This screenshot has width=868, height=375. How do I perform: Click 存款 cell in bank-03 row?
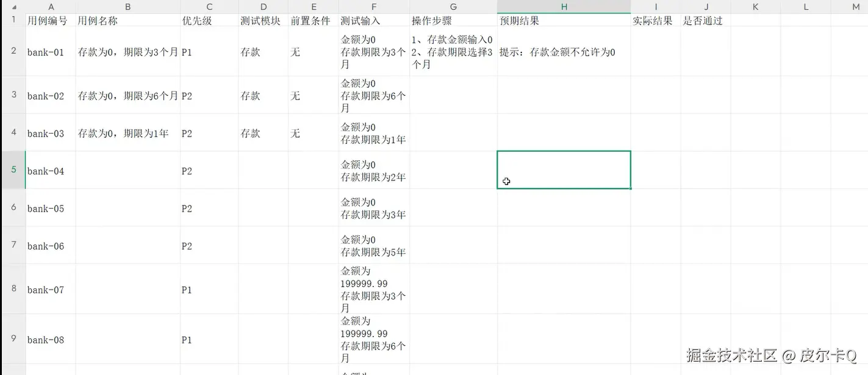pyautogui.click(x=264, y=133)
